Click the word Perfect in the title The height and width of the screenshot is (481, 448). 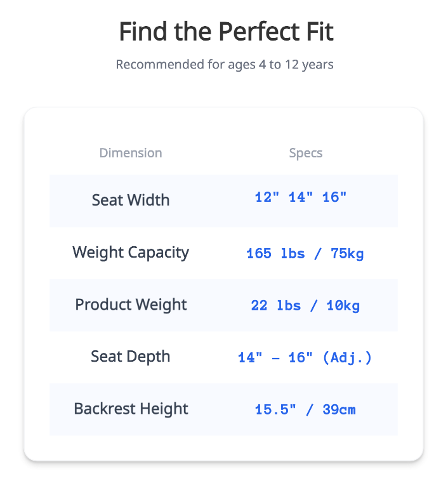[x=259, y=31]
